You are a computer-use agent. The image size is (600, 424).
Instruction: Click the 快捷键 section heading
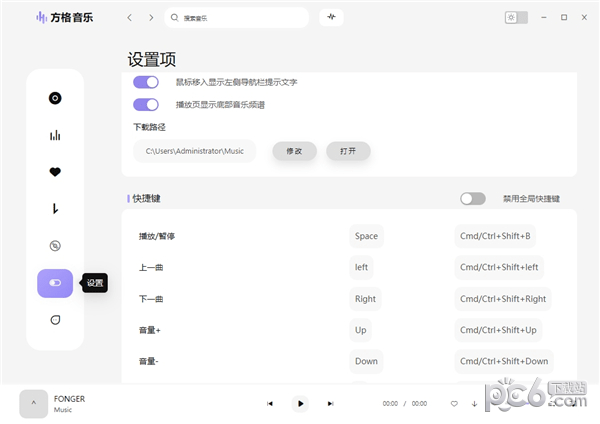point(146,199)
